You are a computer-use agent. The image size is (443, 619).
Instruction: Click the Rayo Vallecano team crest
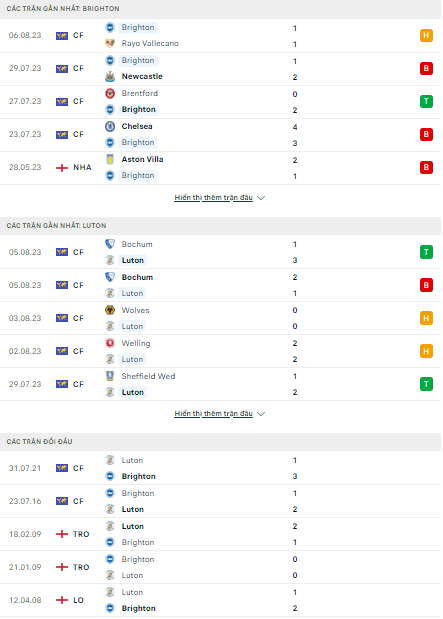pos(110,43)
